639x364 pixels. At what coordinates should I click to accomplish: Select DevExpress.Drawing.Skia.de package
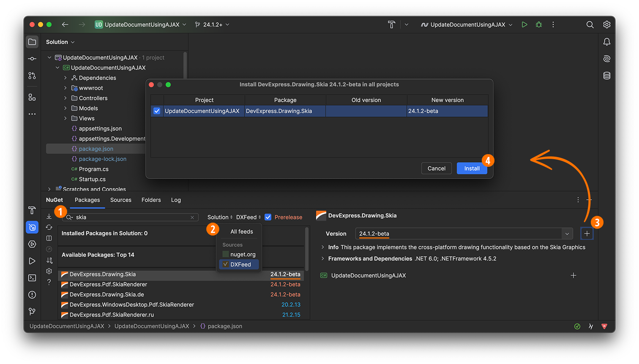click(181, 295)
